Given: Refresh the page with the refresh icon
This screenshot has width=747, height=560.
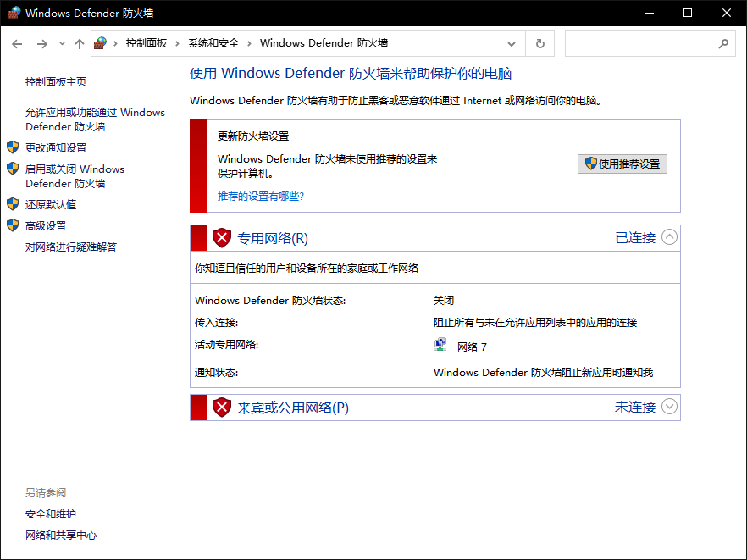Looking at the screenshot, I should click(x=540, y=44).
